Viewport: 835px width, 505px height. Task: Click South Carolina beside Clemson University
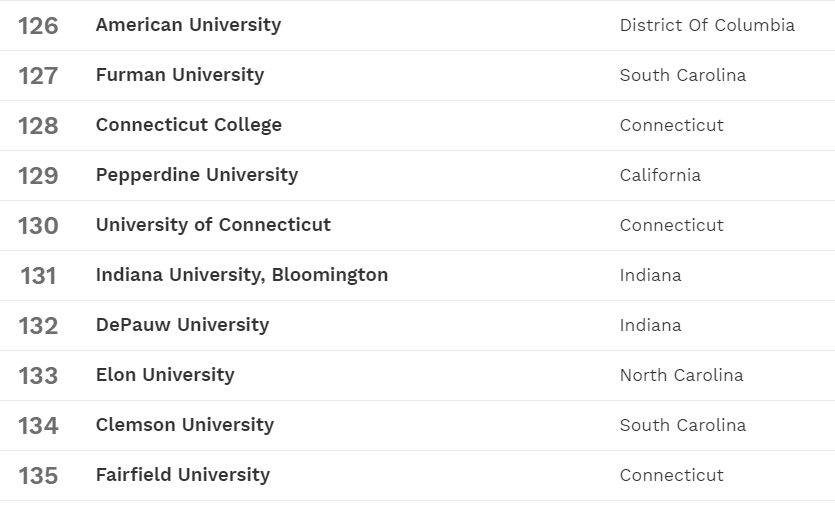682,425
